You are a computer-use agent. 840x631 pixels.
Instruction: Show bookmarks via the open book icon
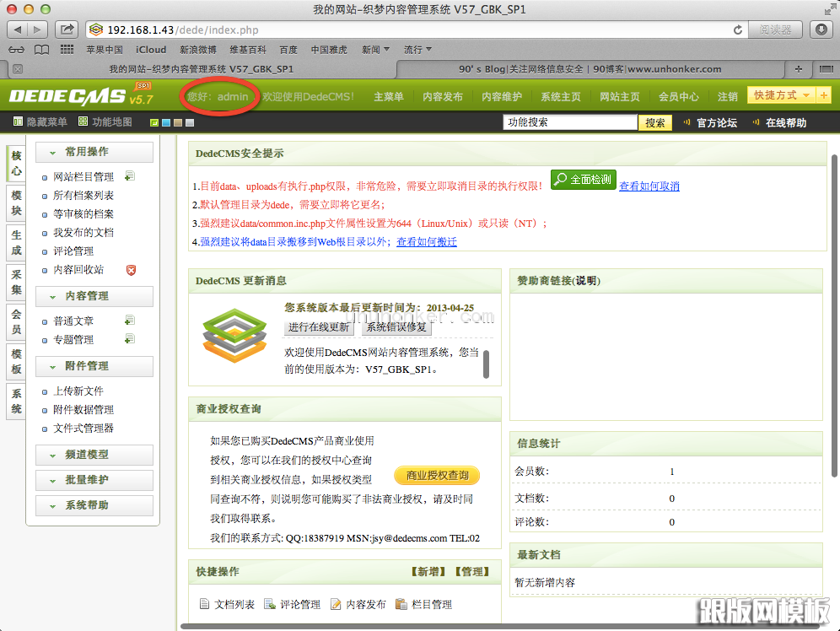42,50
